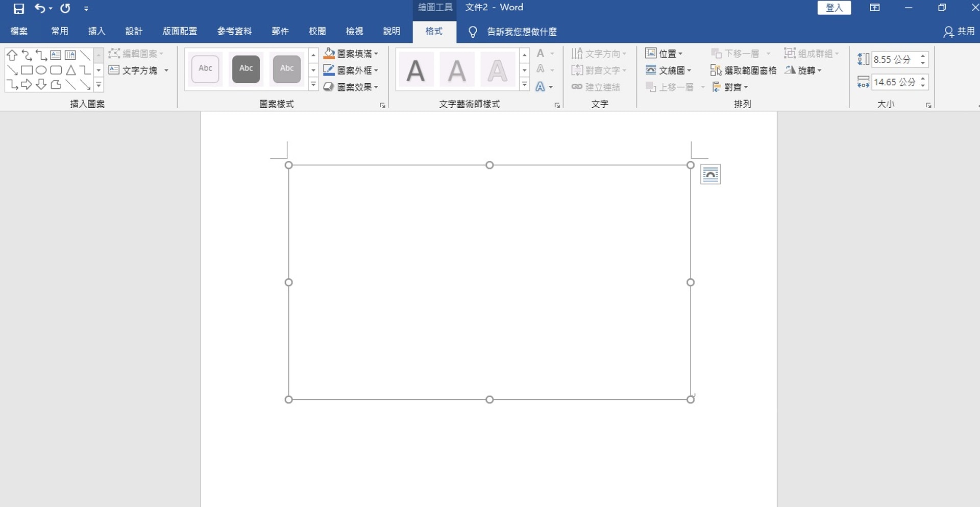Open the 圖案外框 shape outline dropdown
Viewport: 980px width, 507px height.
[x=376, y=70]
